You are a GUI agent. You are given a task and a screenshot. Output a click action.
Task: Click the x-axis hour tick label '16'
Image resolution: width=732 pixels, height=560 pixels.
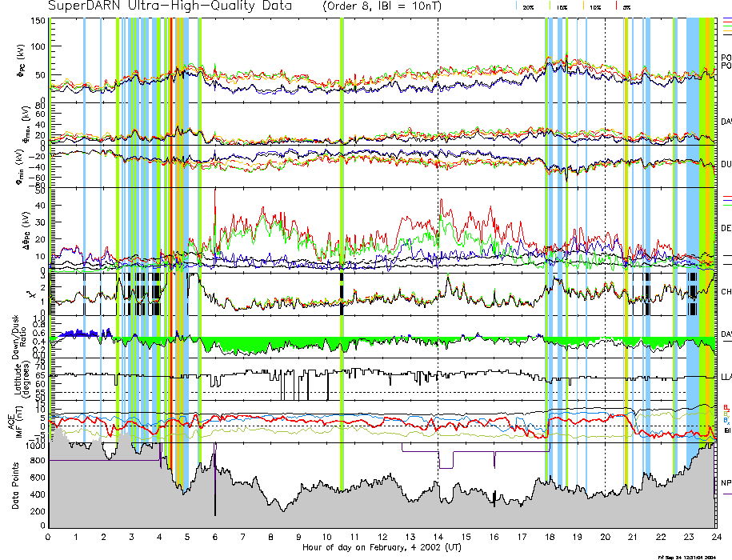pos(494,537)
